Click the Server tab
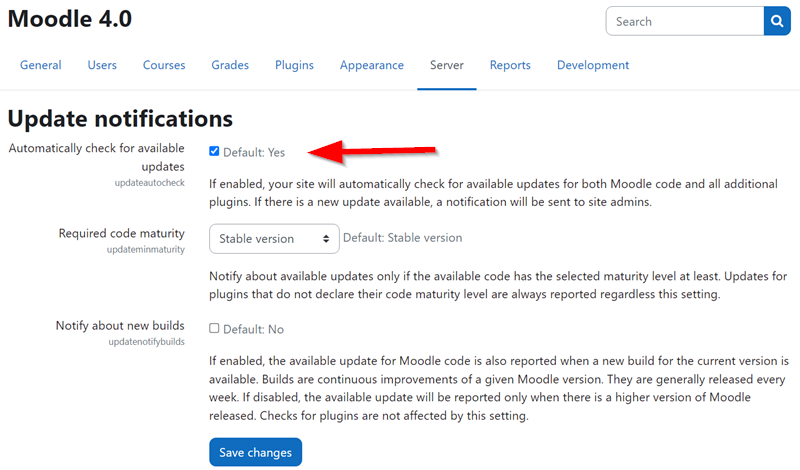The height and width of the screenshot is (470, 800). tap(447, 65)
